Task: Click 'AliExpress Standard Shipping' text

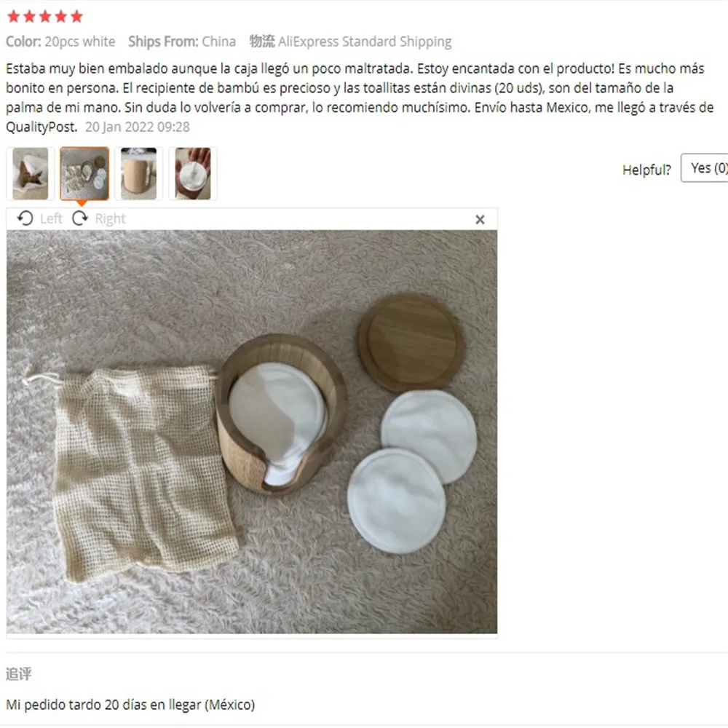Action: tap(365, 41)
